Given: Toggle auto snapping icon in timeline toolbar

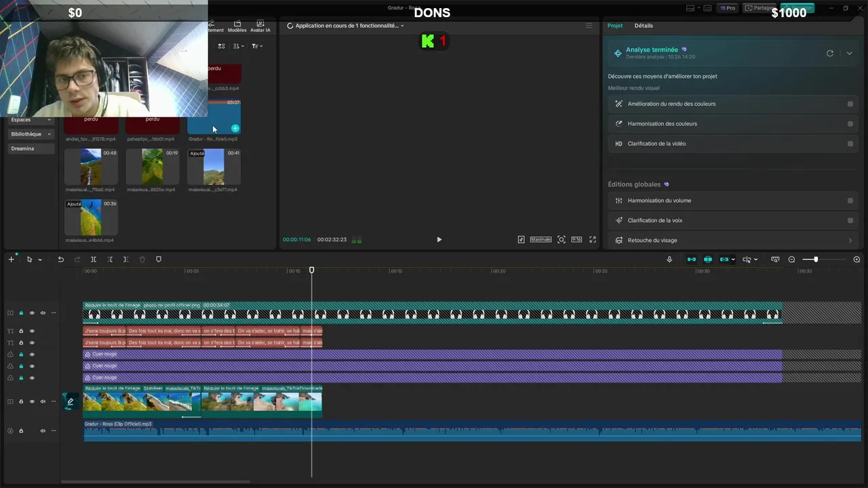Looking at the screenshot, I should point(708,260).
